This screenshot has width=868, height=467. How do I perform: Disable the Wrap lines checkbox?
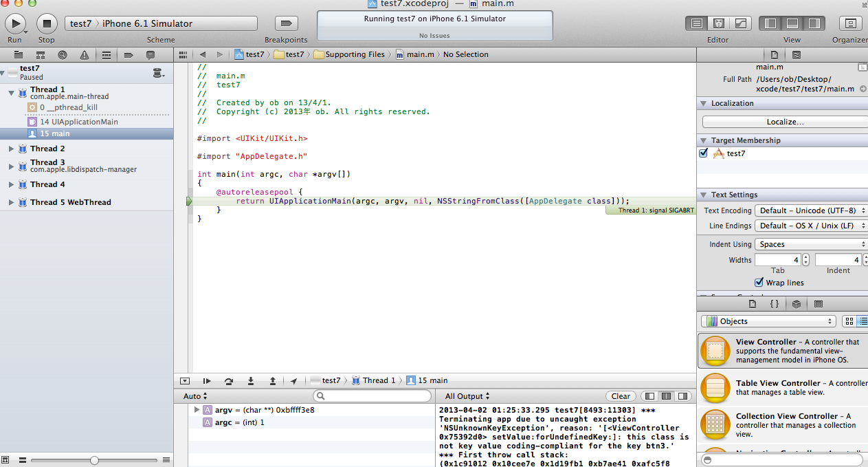(x=759, y=282)
